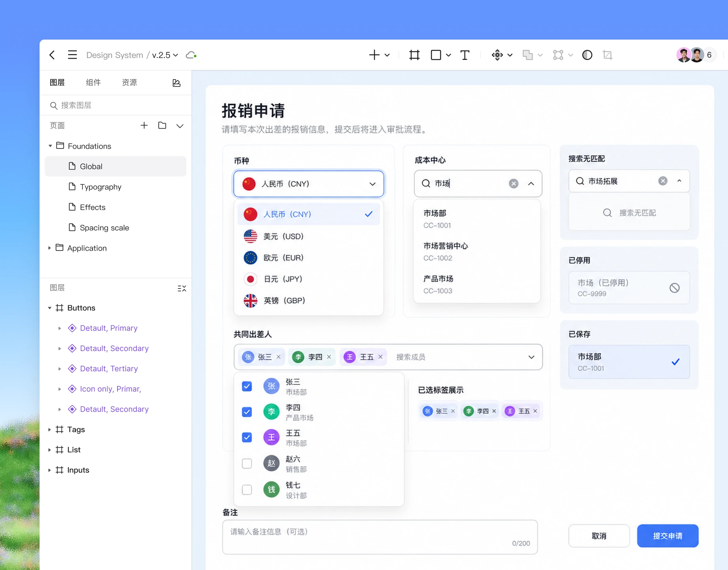
Task: Click the 取消 button
Action: pos(599,536)
